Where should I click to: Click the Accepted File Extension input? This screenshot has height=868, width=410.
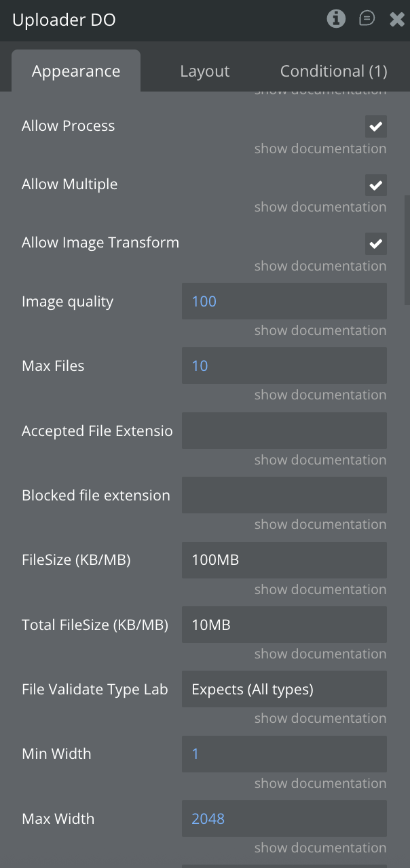(x=284, y=431)
